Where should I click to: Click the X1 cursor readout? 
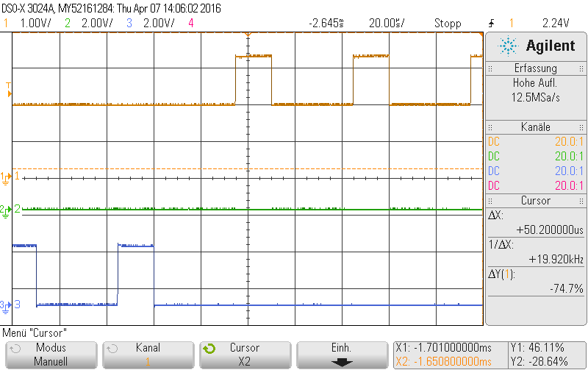(x=443, y=348)
